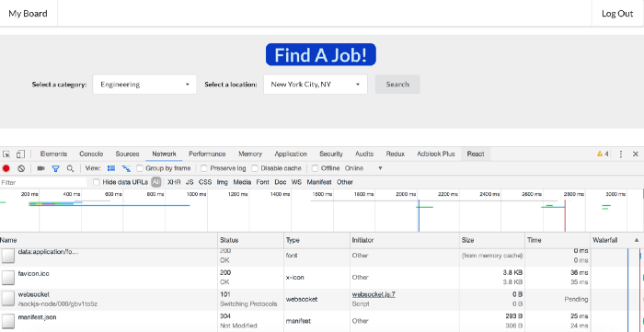
Task: Open network search magnifier icon
Action: pyautogui.click(x=70, y=168)
